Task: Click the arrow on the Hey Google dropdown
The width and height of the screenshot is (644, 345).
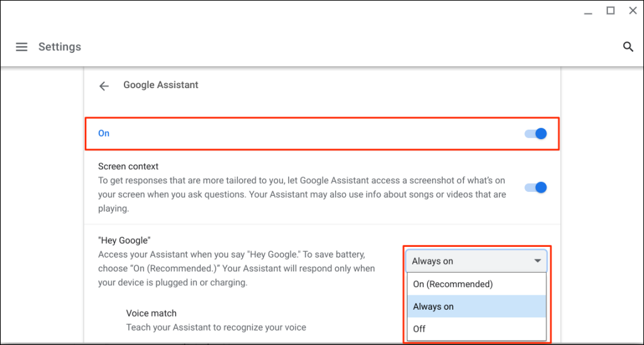Action: coord(538,261)
